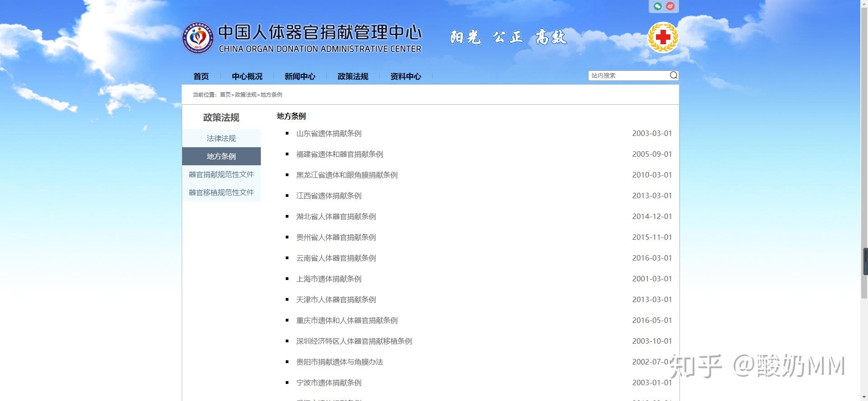Open 贵阳市捐献遗体与角膜办法

tap(340, 362)
